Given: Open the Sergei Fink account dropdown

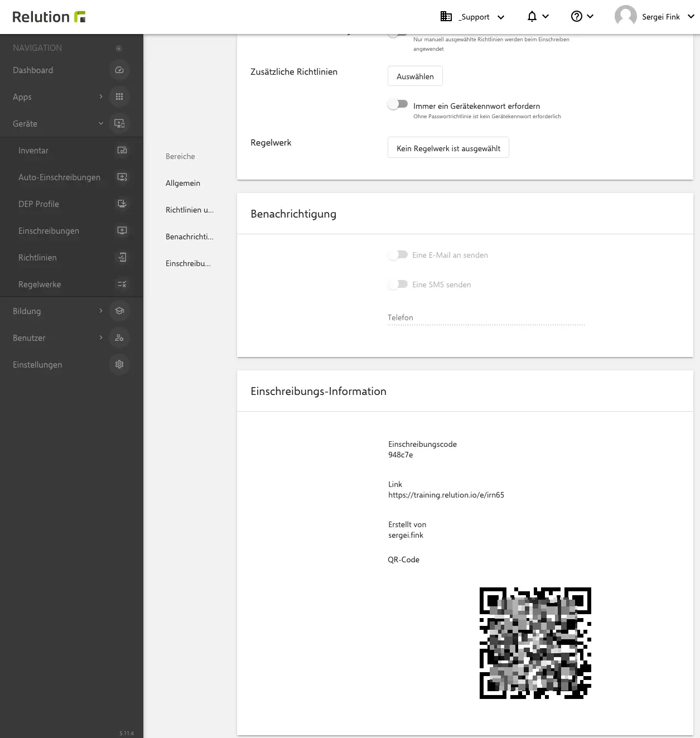Looking at the screenshot, I should (691, 17).
